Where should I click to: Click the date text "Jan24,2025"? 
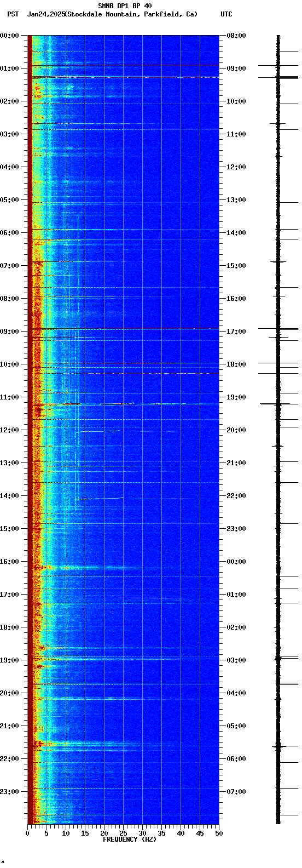pyautogui.click(x=45, y=14)
